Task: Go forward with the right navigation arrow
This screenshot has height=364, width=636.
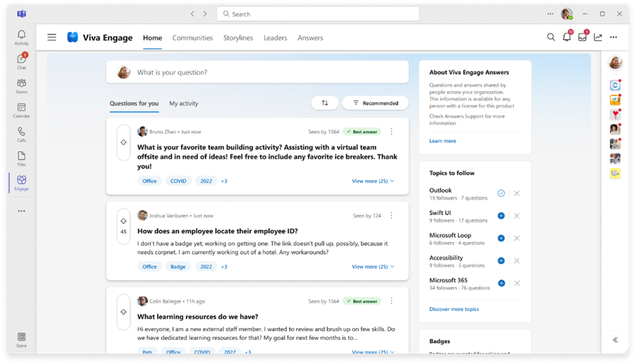Action: (205, 14)
